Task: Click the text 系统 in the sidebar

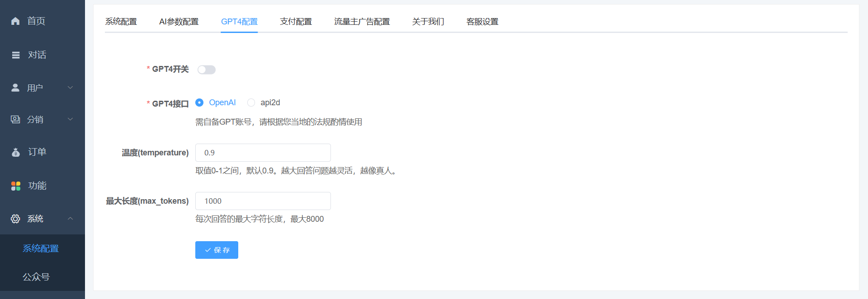Action: tap(35, 219)
